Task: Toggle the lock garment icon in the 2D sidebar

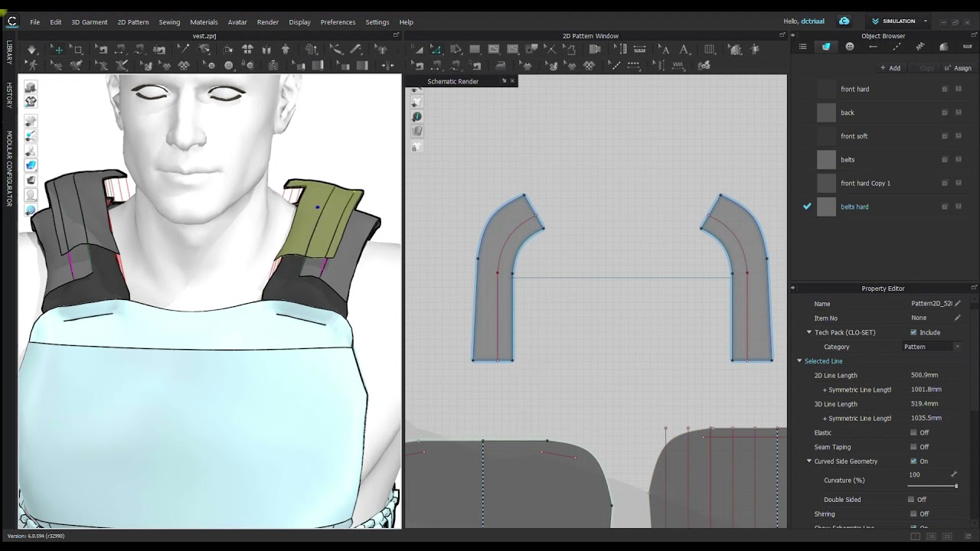Action: tap(416, 146)
